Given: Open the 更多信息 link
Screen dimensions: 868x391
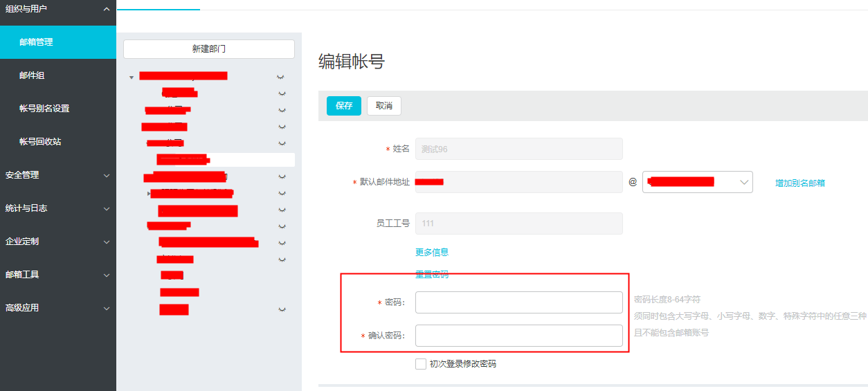Looking at the screenshot, I should (x=432, y=252).
